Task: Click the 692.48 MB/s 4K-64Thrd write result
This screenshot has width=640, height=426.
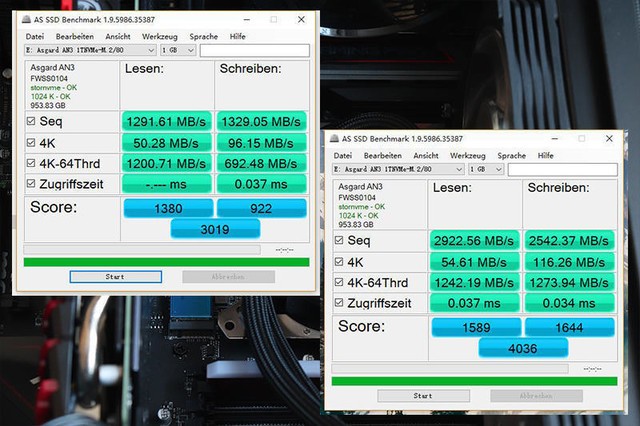Action: pos(261,163)
